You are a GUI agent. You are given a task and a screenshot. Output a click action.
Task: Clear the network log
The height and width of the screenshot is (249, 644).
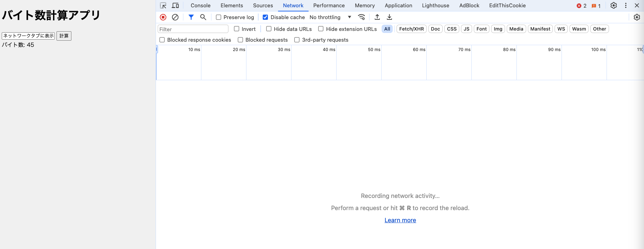tap(175, 17)
